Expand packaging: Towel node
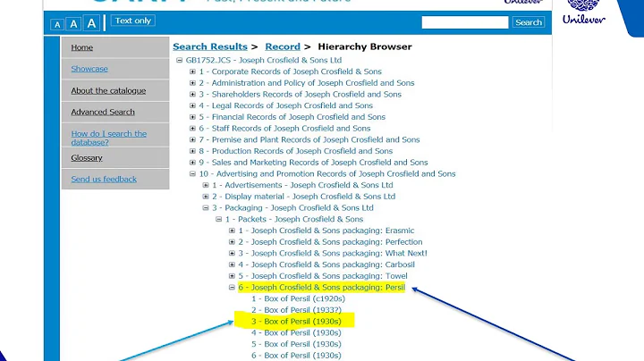The width and height of the screenshot is (644, 361). point(232,276)
